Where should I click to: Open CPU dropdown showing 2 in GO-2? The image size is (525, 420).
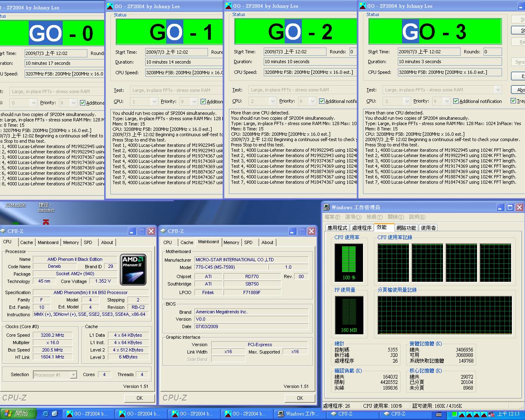point(273,101)
